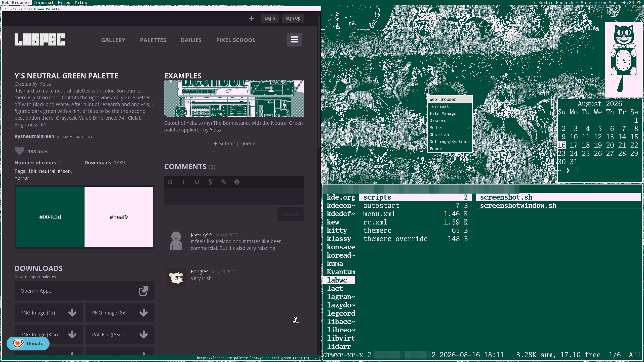Open the Dailies page
This screenshot has width=644, height=362.
coord(191,40)
